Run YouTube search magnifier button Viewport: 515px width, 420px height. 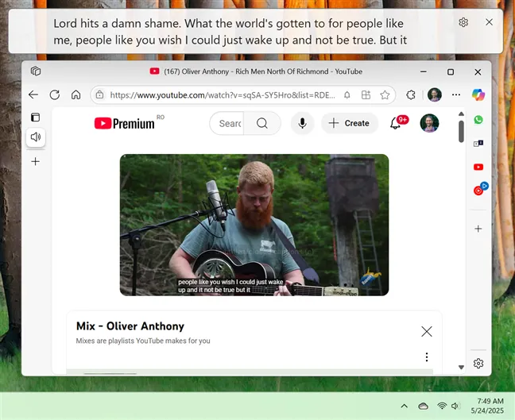click(x=262, y=123)
